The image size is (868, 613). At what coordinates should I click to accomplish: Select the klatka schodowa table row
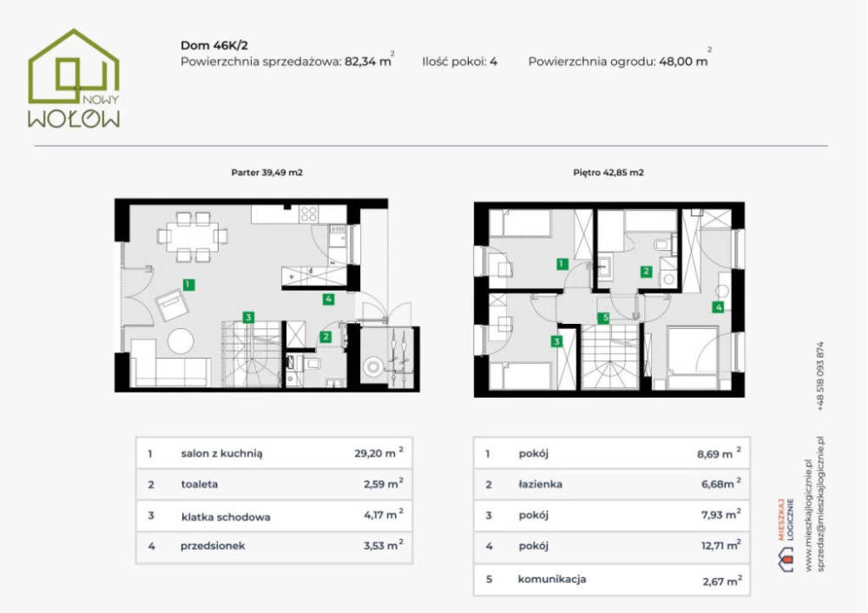tap(274, 516)
